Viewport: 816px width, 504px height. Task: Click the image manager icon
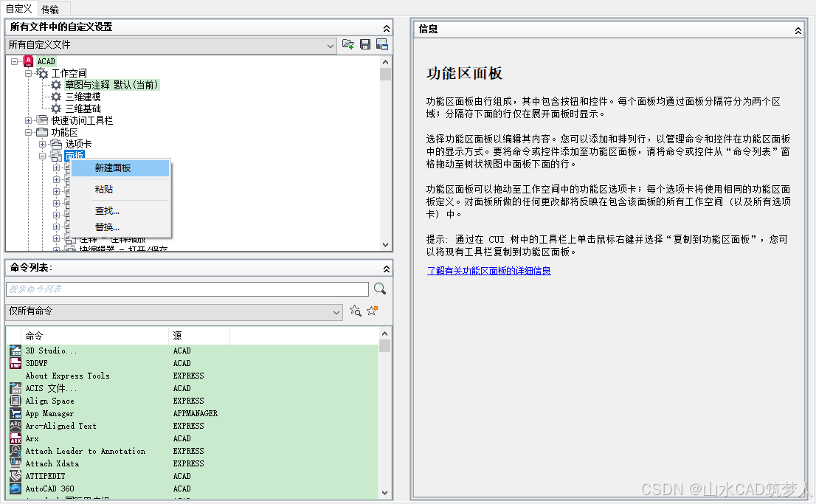point(382,44)
